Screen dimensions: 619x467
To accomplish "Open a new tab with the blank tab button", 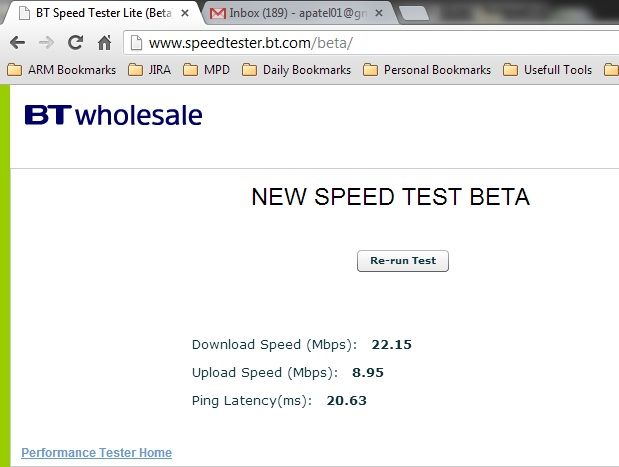I will (413, 14).
